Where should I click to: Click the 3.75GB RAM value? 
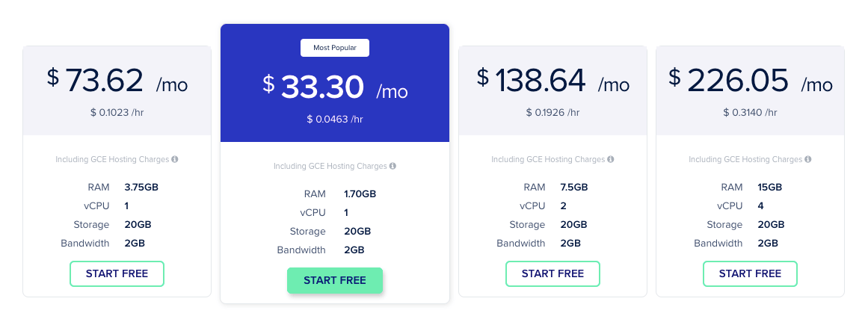[141, 187]
